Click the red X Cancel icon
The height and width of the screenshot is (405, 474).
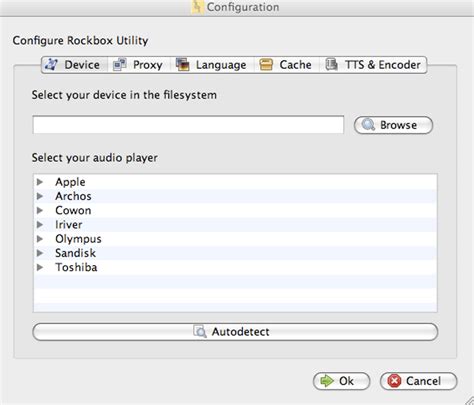pos(394,381)
